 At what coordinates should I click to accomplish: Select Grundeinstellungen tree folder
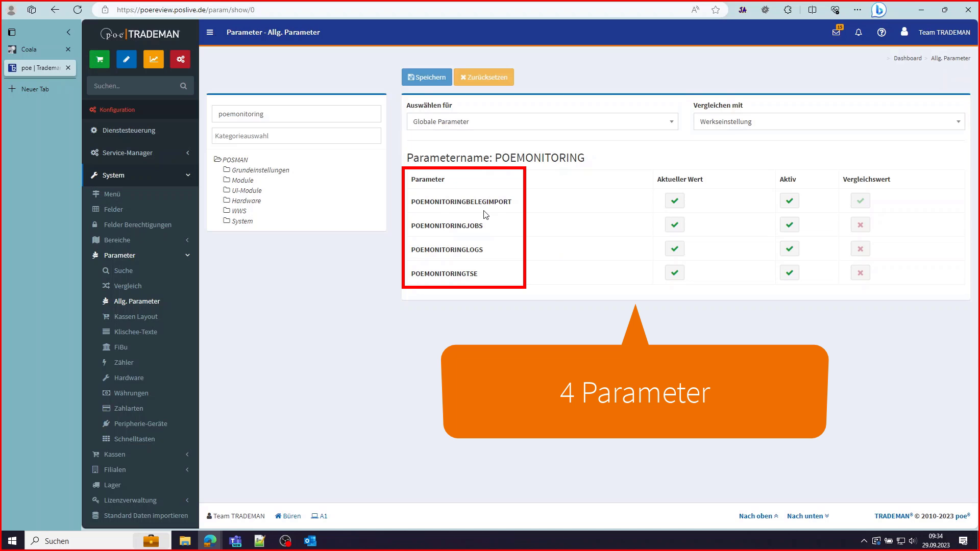click(256, 170)
